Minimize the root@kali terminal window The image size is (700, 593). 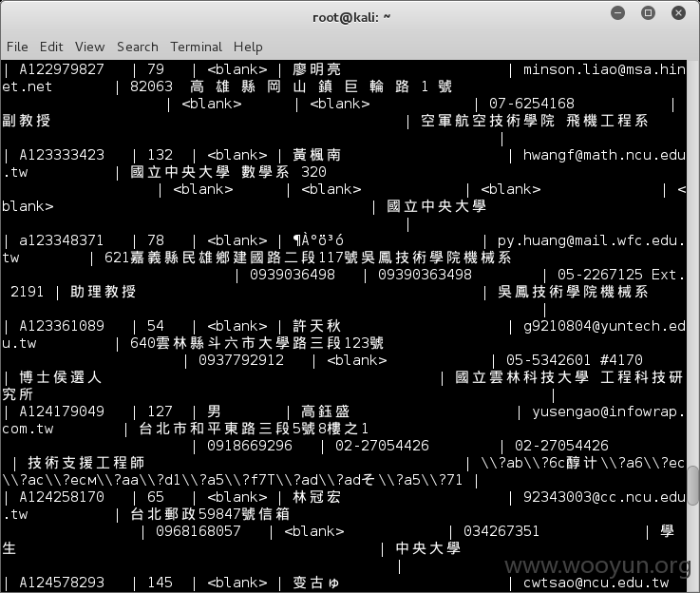click(x=618, y=13)
